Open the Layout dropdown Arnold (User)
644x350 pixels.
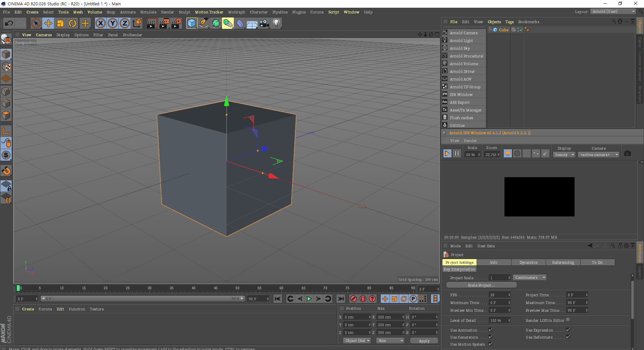[613, 11]
